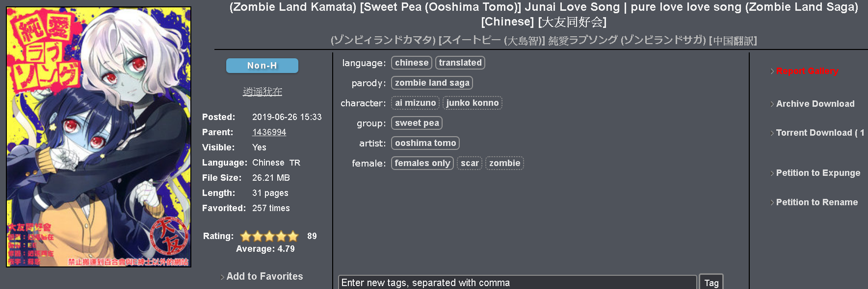868x289 pixels.
Task: Select the females only tag
Action: pos(422,163)
